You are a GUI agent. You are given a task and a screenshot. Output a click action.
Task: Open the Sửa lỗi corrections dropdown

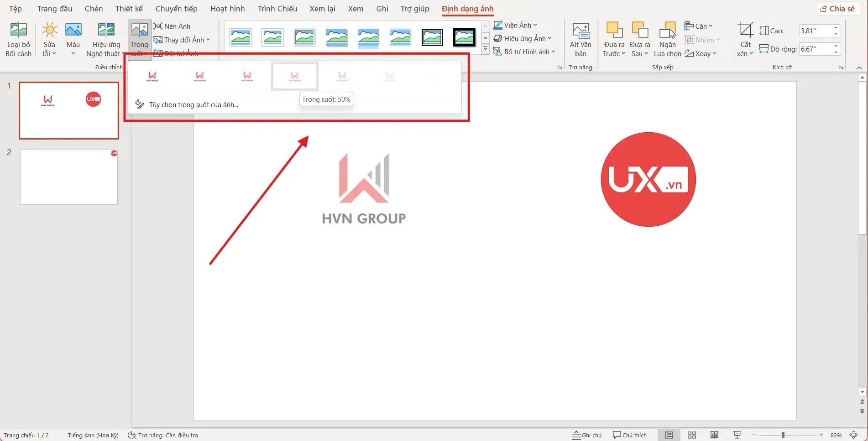click(x=49, y=40)
